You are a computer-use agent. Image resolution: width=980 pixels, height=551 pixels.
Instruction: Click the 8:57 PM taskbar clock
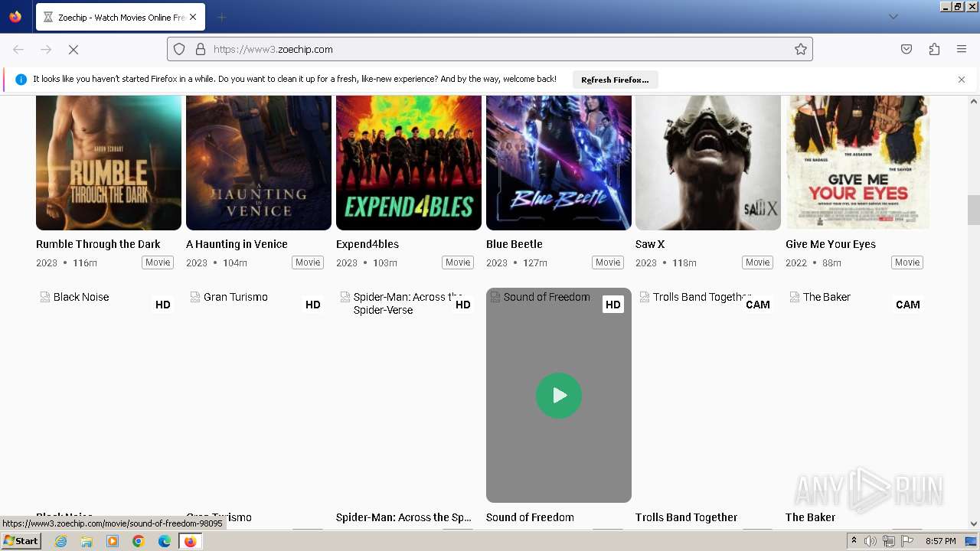pyautogui.click(x=940, y=541)
